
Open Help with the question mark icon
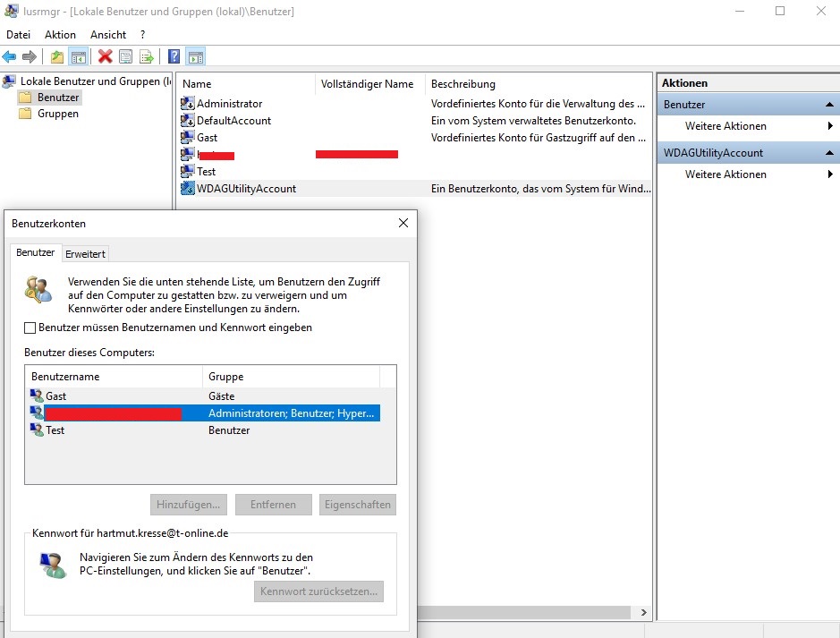[174, 57]
